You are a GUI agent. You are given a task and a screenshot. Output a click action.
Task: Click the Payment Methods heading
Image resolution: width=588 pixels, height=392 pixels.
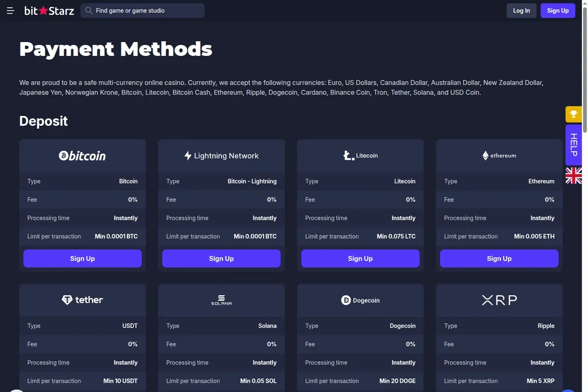pyautogui.click(x=116, y=49)
